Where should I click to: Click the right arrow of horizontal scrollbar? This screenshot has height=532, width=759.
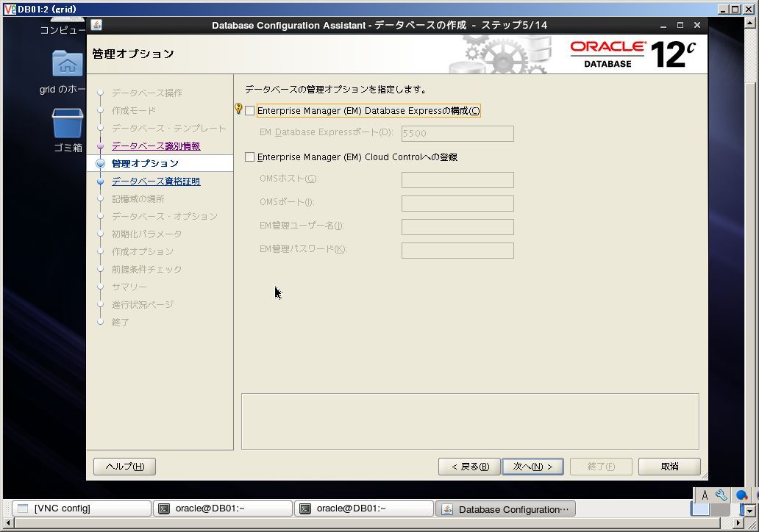pyautogui.click(x=738, y=522)
